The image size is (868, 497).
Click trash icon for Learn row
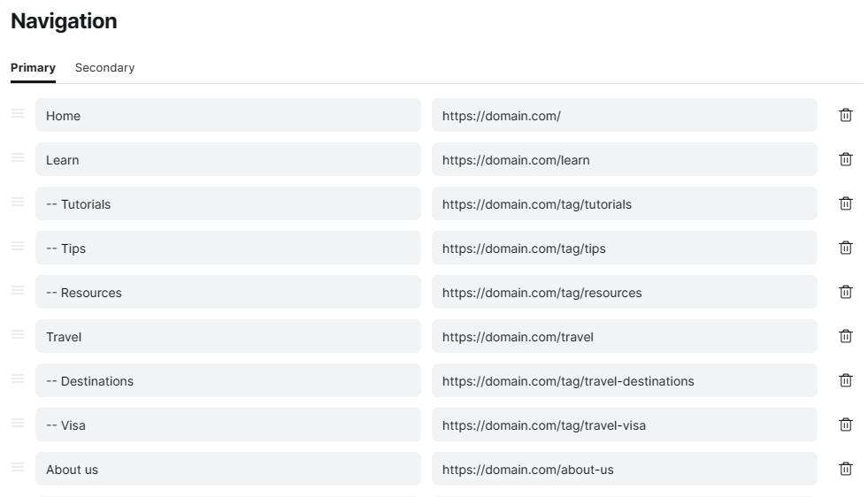pyautogui.click(x=845, y=159)
